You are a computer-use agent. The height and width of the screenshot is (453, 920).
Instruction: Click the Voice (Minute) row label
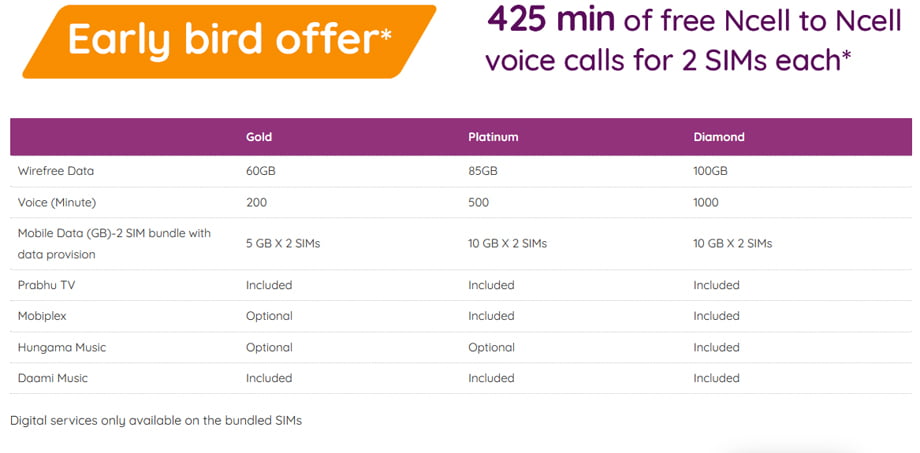(x=56, y=202)
